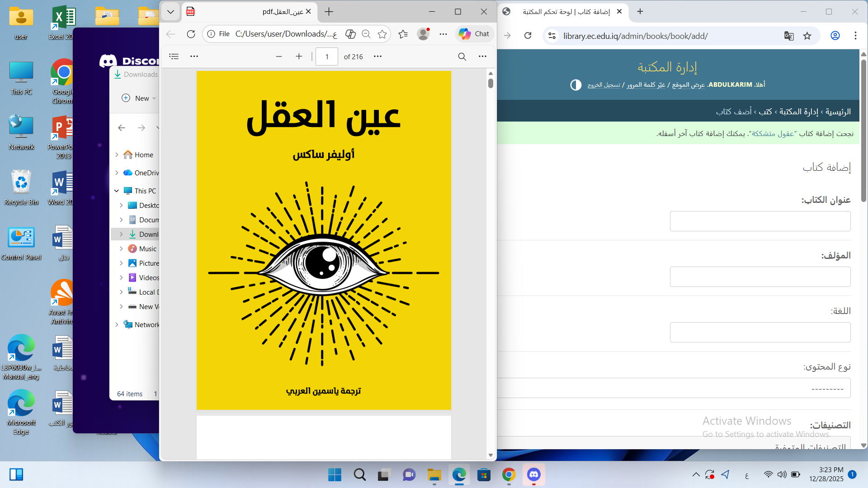Close the إضافة كتاب Chrome tab
The height and width of the screenshot is (488, 868).
[619, 12]
